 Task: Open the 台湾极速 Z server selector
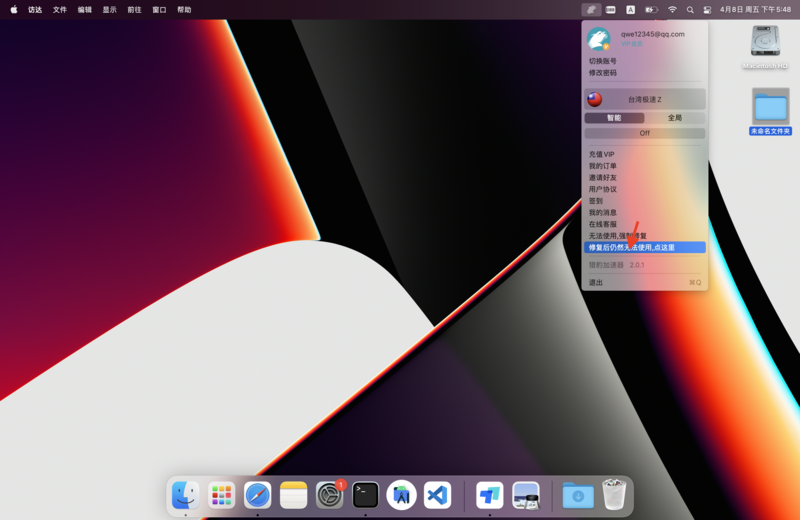(645, 99)
